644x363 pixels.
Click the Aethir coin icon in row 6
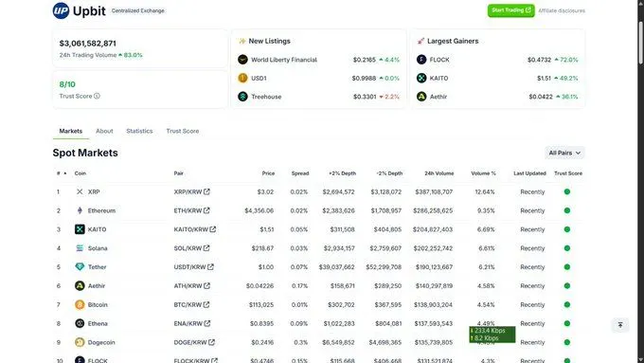point(80,285)
